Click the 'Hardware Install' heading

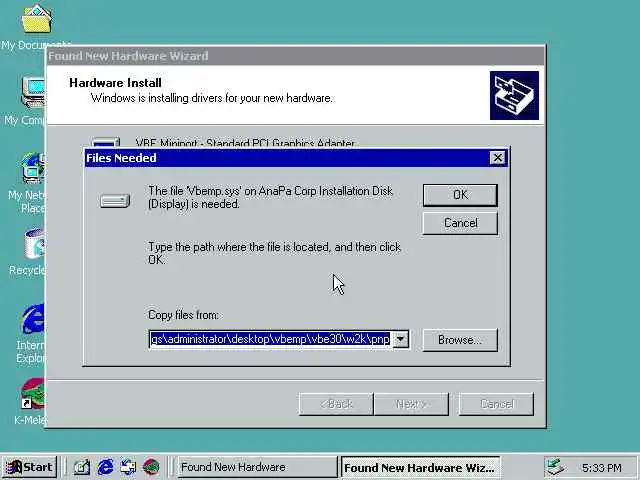116,83
